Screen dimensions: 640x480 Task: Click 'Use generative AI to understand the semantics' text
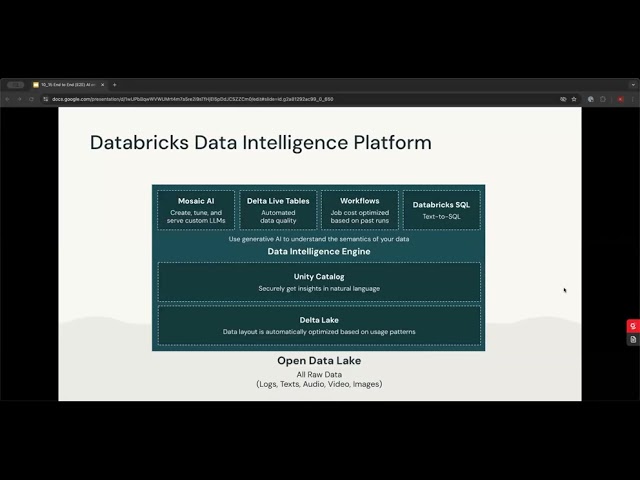pyautogui.click(x=319, y=239)
